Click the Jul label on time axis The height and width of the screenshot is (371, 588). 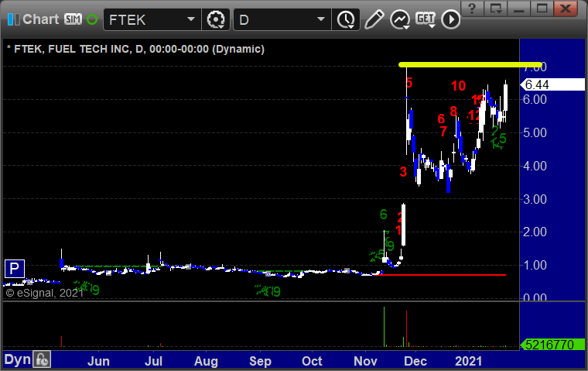coord(153,361)
